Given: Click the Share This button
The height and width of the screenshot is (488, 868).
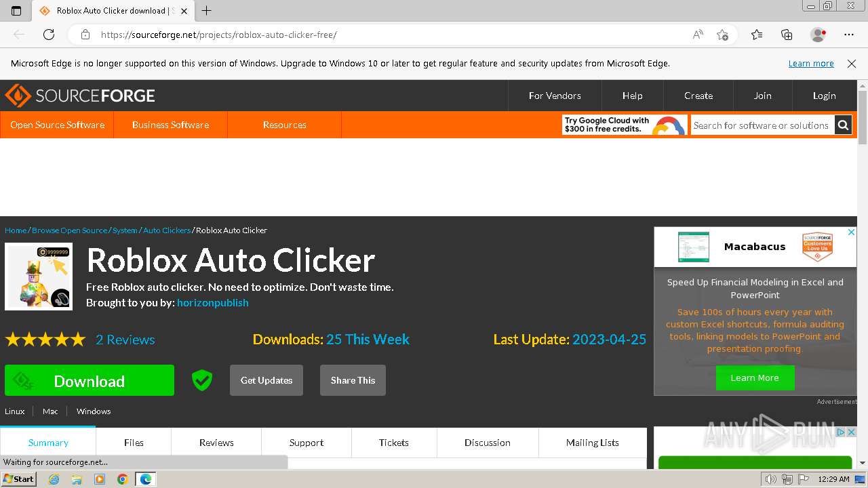Looking at the screenshot, I should [353, 380].
